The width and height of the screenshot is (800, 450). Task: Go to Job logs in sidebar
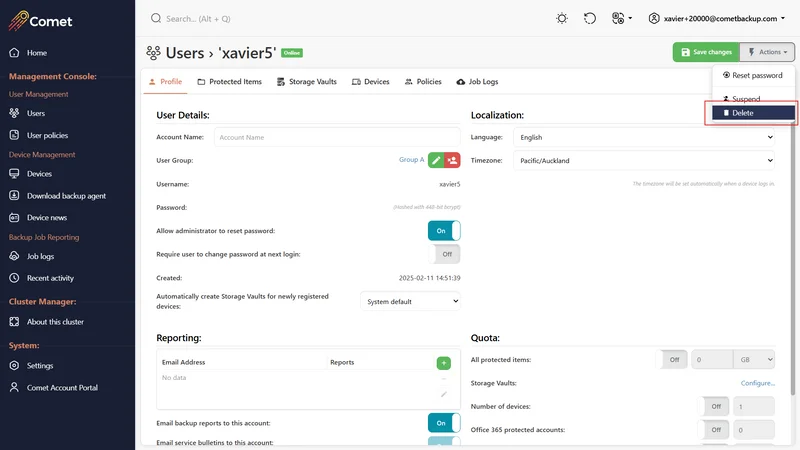pos(40,257)
